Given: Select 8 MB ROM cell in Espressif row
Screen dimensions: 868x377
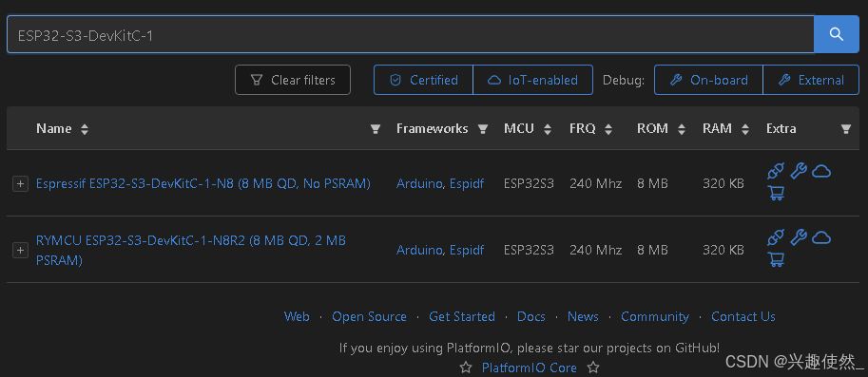Looking at the screenshot, I should (652, 183).
